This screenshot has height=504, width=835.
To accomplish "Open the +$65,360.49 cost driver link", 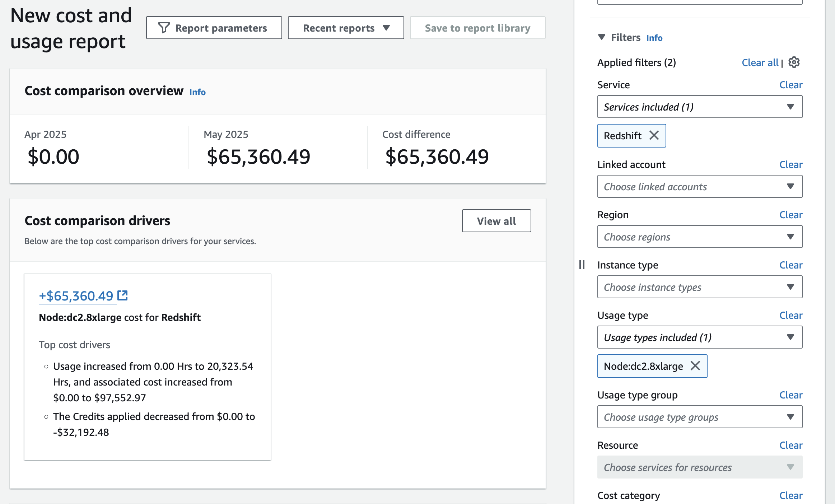I will (x=76, y=296).
